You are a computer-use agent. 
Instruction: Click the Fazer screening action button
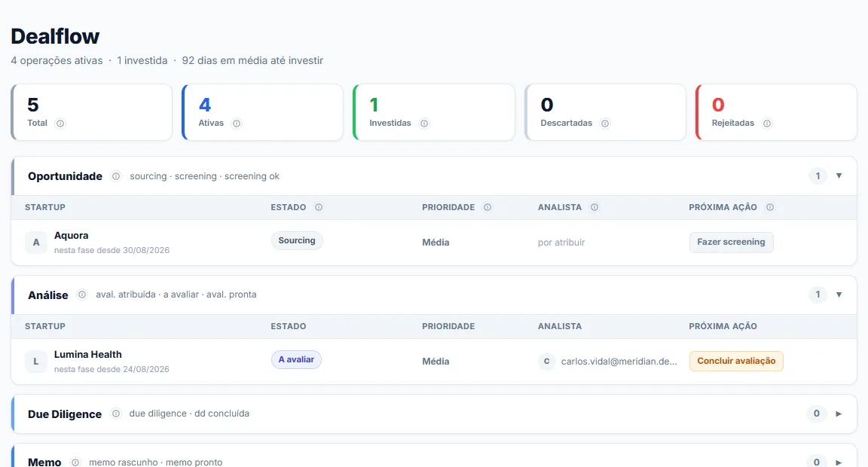[731, 242]
